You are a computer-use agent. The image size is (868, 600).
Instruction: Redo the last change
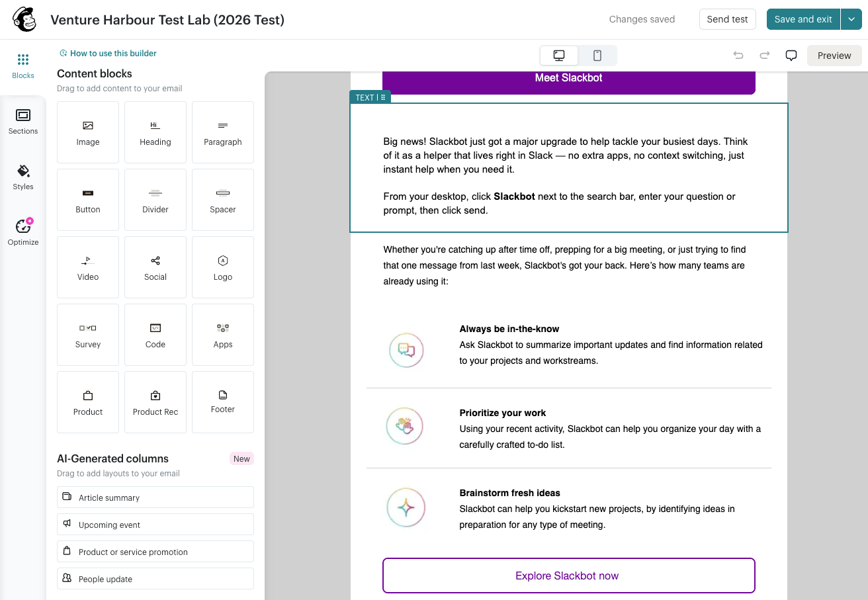[x=765, y=56]
